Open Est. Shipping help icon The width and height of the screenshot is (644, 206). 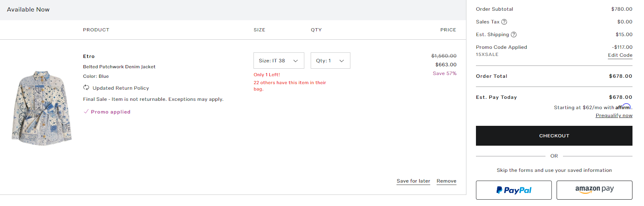[x=514, y=35]
